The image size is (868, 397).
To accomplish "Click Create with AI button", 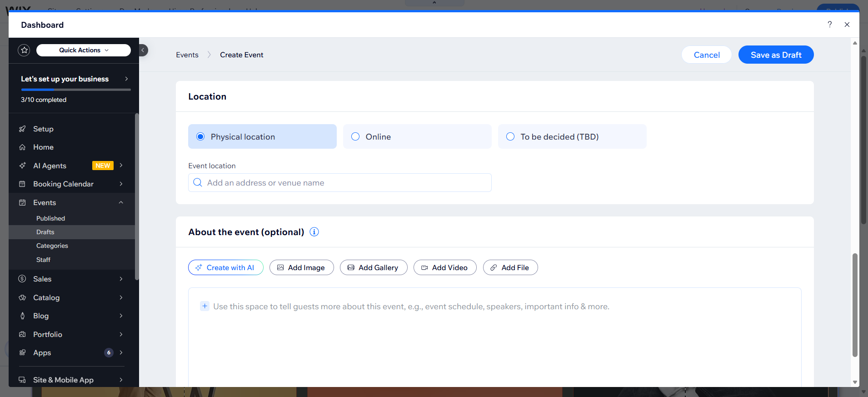I will (226, 267).
